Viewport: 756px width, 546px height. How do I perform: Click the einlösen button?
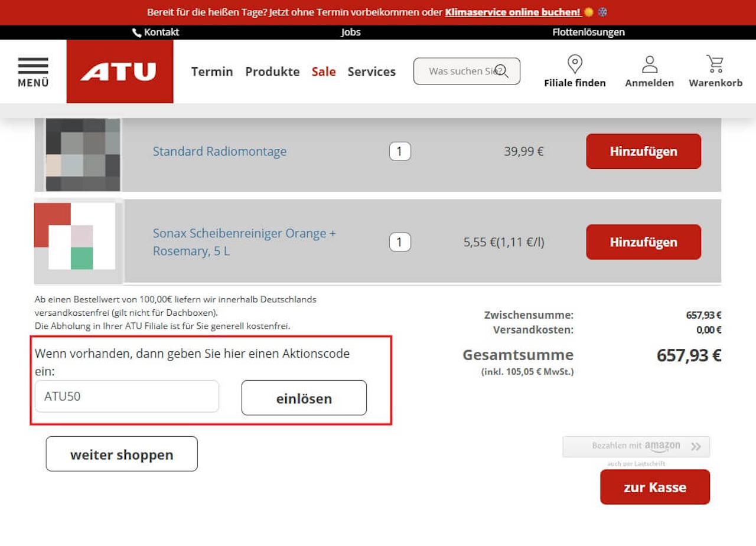pyautogui.click(x=304, y=398)
